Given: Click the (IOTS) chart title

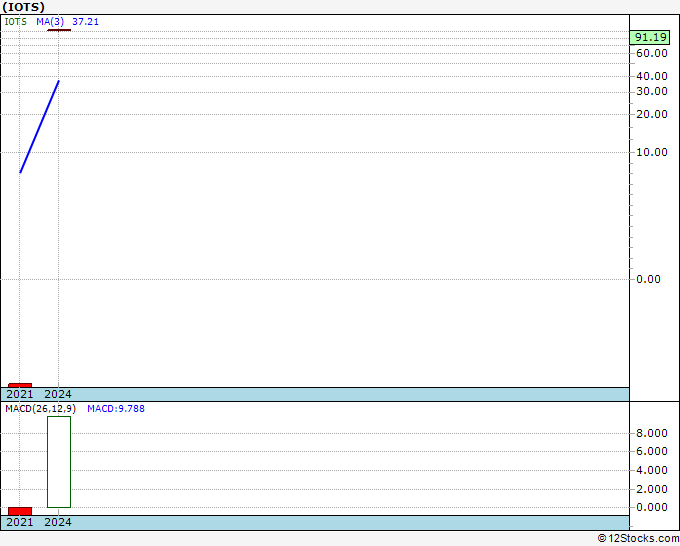Looking at the screenshot, I should pyautogui.click(x=23, y=7).
